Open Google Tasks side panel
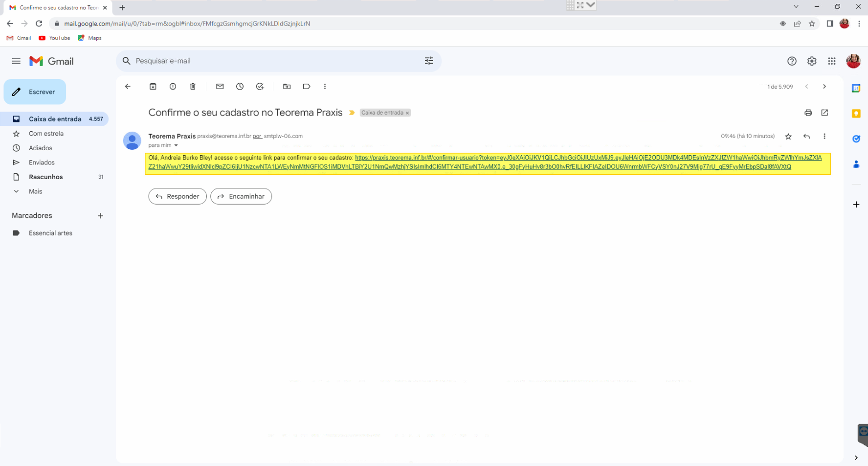The width and height of the screenshot is (868, 466). point(856,139)
